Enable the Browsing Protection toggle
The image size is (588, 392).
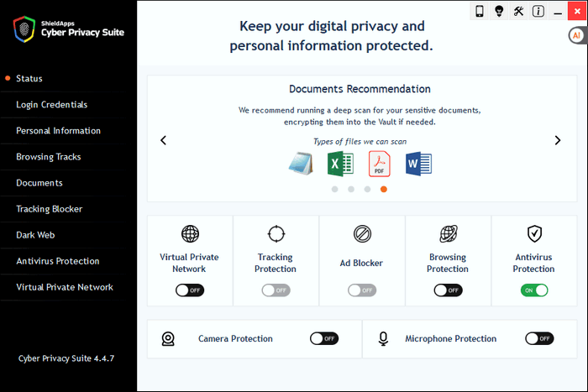[x=448, y=290]
